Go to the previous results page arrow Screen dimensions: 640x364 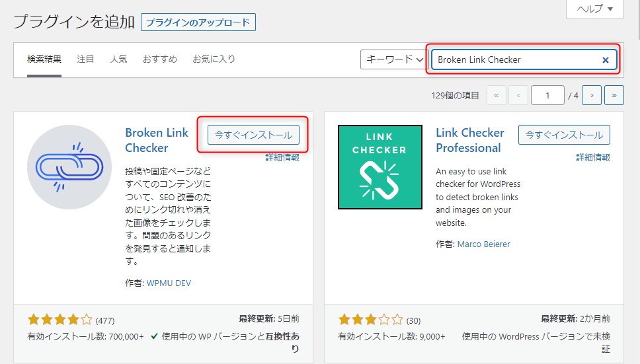point(518,95)
